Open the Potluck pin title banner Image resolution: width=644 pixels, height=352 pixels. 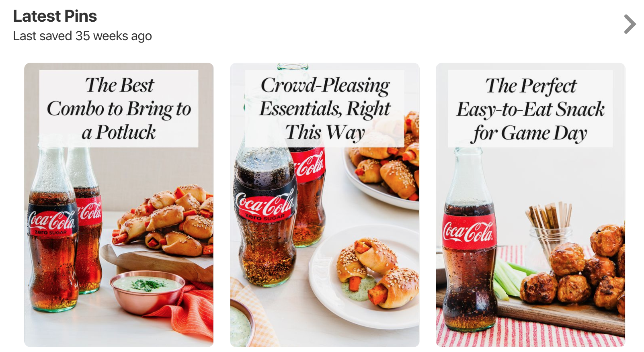tap(119, 108)
